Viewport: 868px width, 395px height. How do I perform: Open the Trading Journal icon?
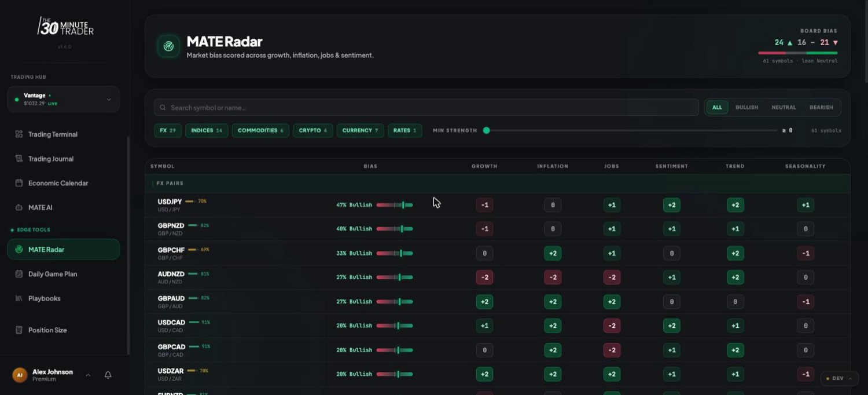(x=19, y=159)
